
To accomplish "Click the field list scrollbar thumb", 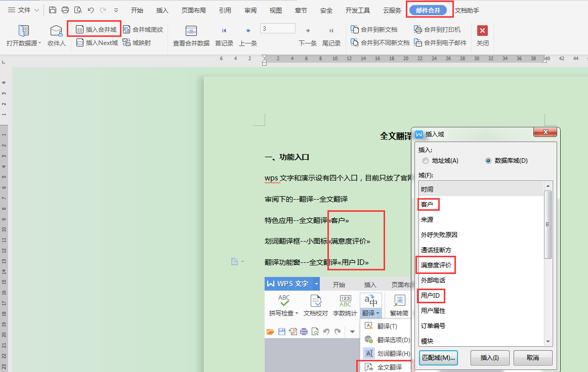I will [x=548, y=224].
